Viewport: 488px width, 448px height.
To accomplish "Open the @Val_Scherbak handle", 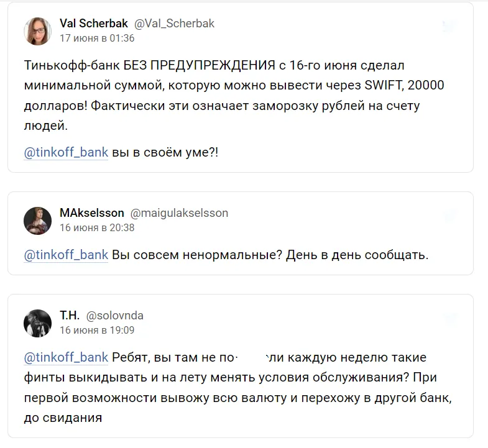I will (175, 24).
